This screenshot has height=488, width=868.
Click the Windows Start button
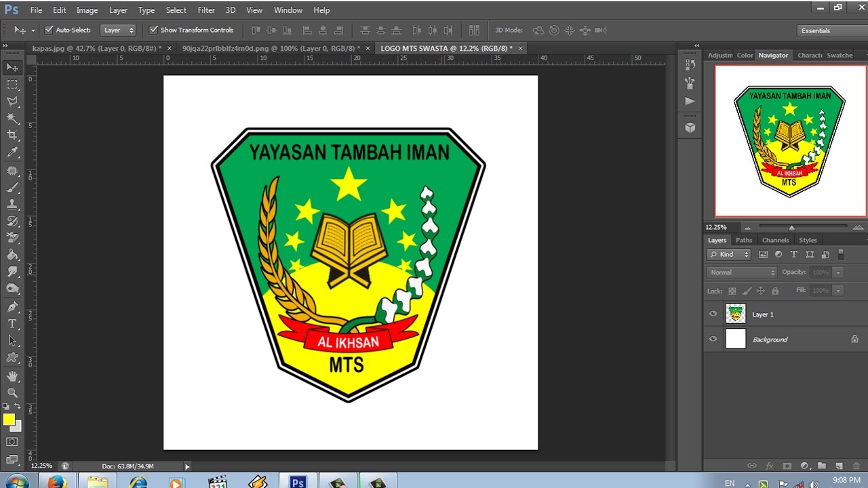click(x=17, y=482)
